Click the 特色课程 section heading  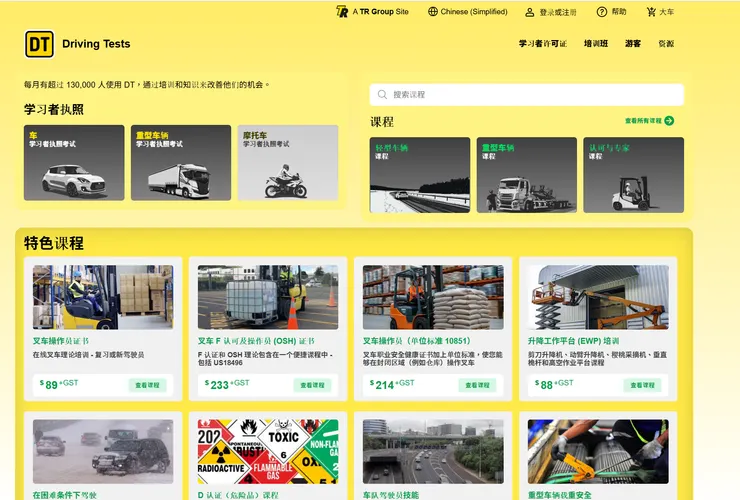[54, 243]
